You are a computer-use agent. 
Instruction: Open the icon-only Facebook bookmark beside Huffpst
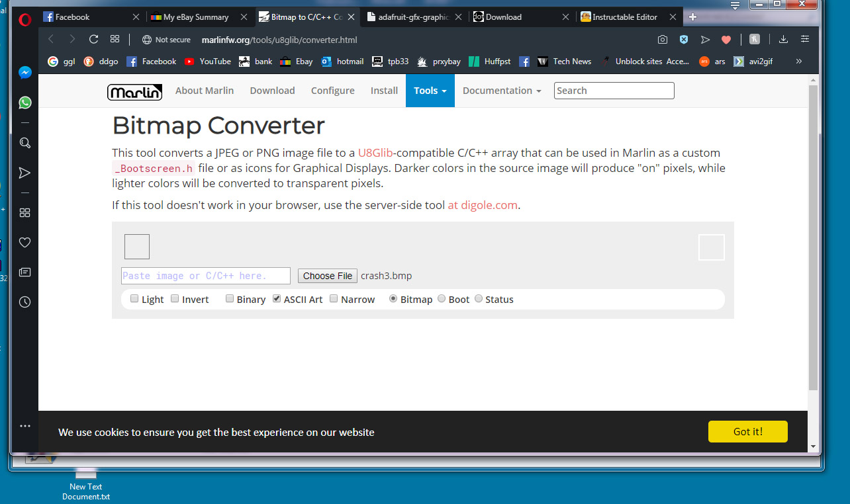pyautogui.click(x=524, y=62)
